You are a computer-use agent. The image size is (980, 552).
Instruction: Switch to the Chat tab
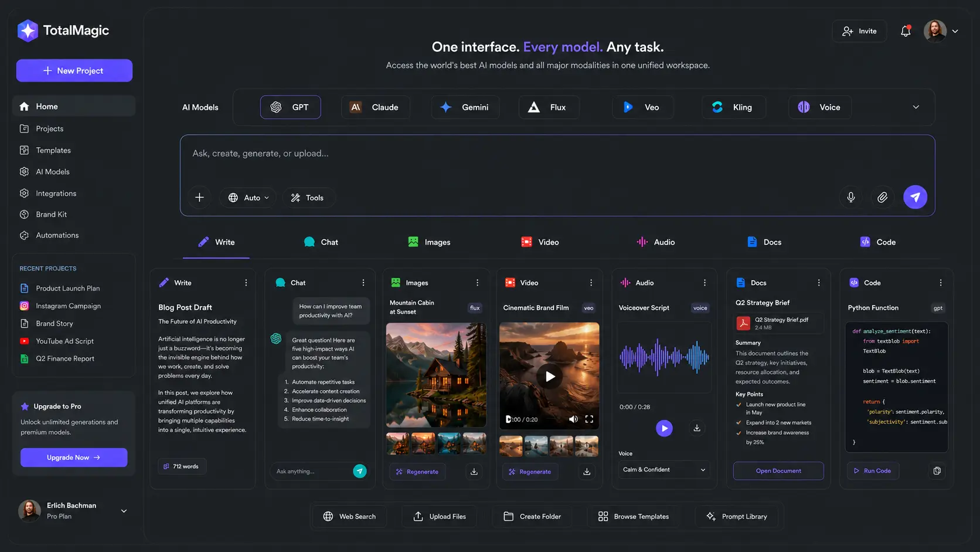(321, 242)
